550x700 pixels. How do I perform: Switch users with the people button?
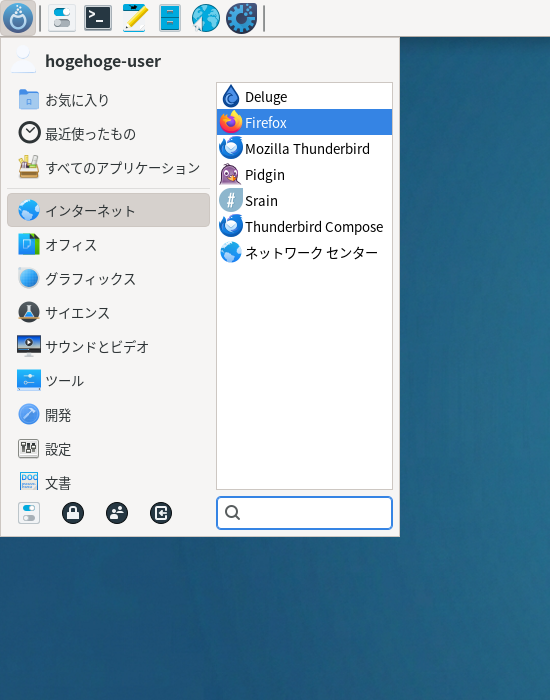tap(117, 513)
